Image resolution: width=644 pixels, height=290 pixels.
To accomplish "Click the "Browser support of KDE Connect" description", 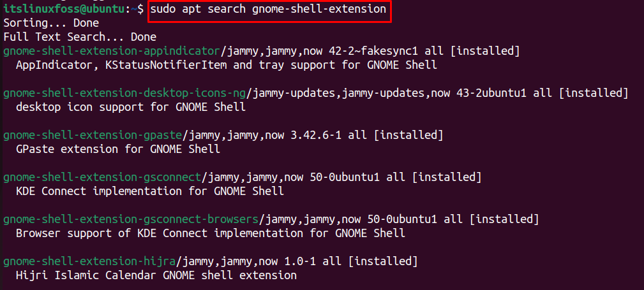I will (x=210, y=233).
